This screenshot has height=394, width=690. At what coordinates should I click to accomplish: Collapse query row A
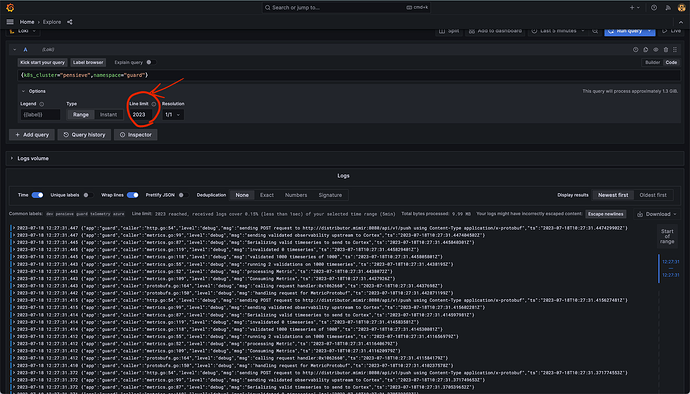pos(15,50)
